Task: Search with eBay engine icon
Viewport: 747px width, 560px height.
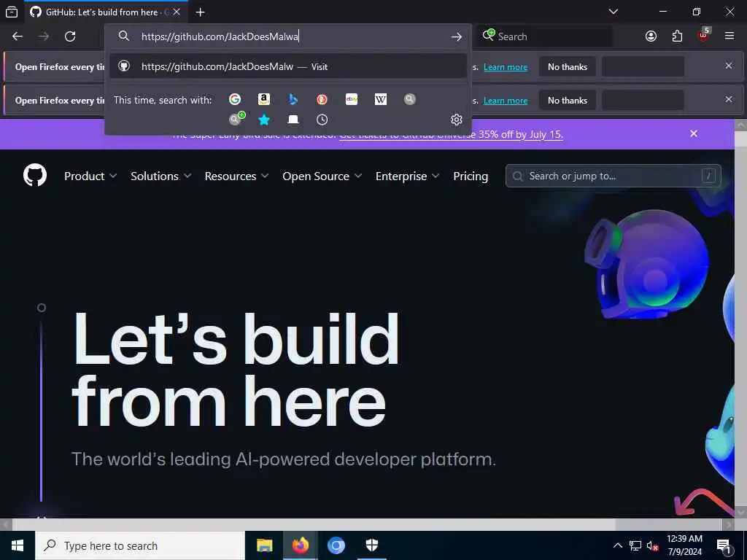Action: (x=352, y=99)
